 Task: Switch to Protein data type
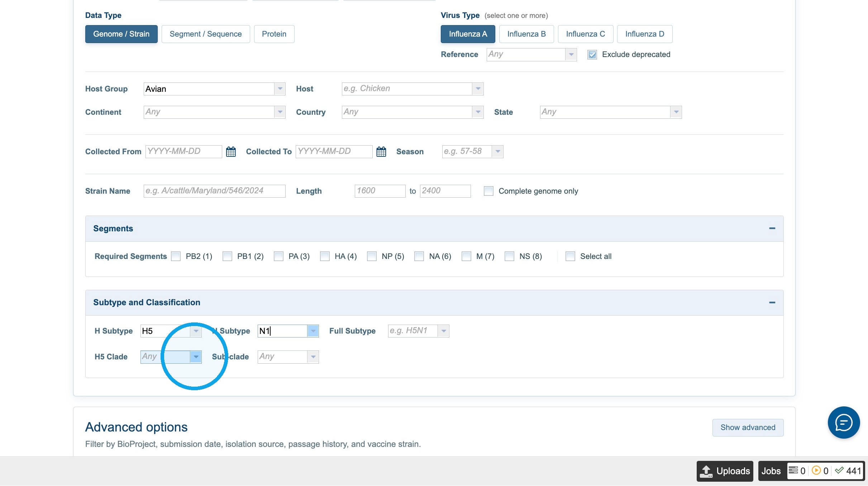click(274, 34)
